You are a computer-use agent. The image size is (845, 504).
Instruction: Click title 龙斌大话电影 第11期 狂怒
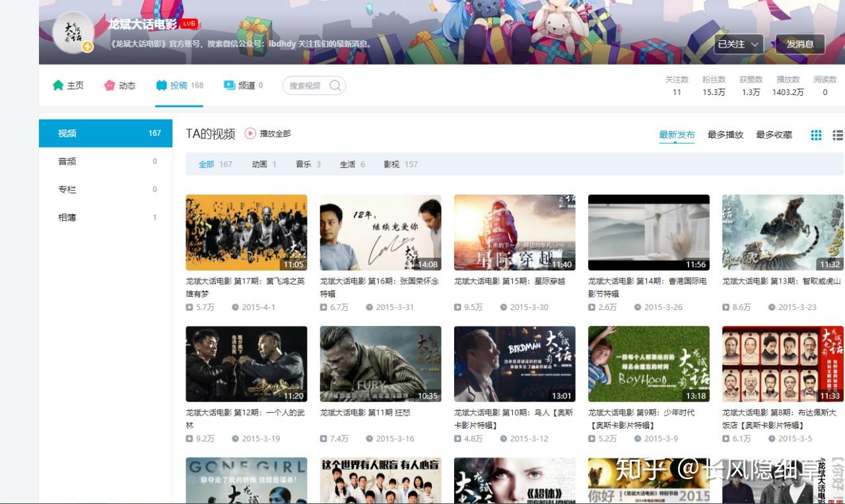366,412
